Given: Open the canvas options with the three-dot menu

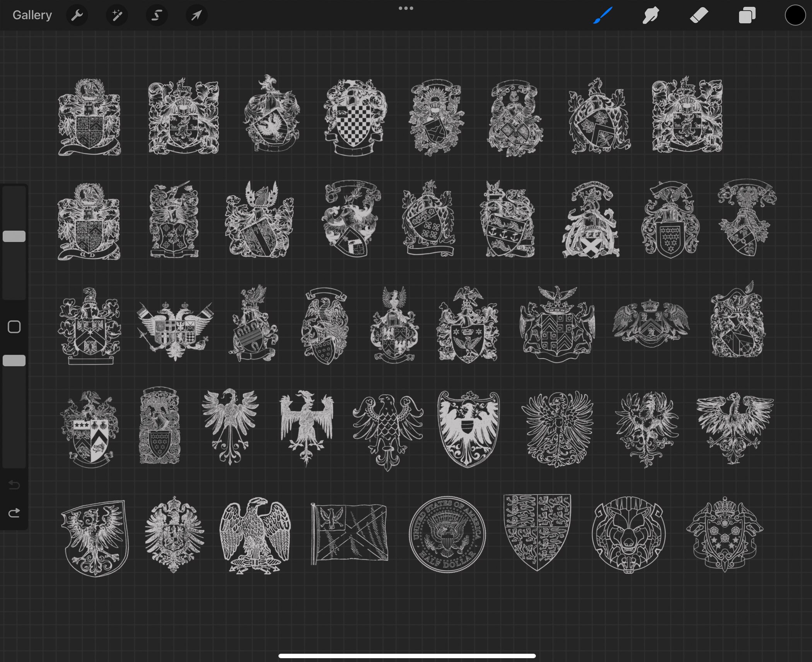Looking at the screenshot, I should click(406, 8).
